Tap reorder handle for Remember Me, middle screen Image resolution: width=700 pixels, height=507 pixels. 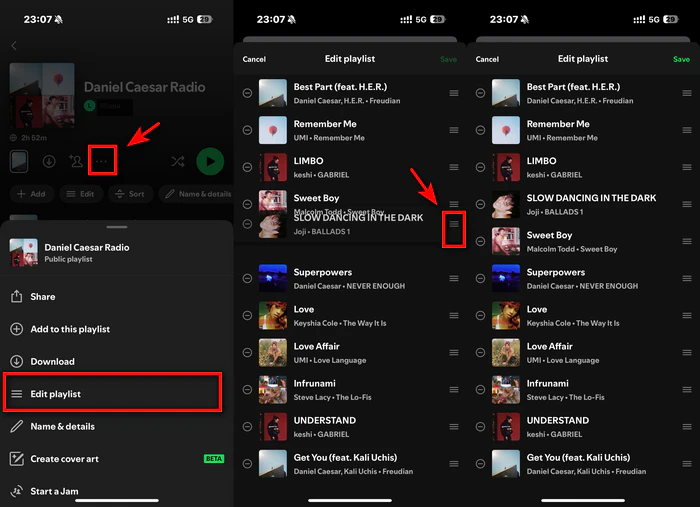pyautogui.click(x=454, y=130)
